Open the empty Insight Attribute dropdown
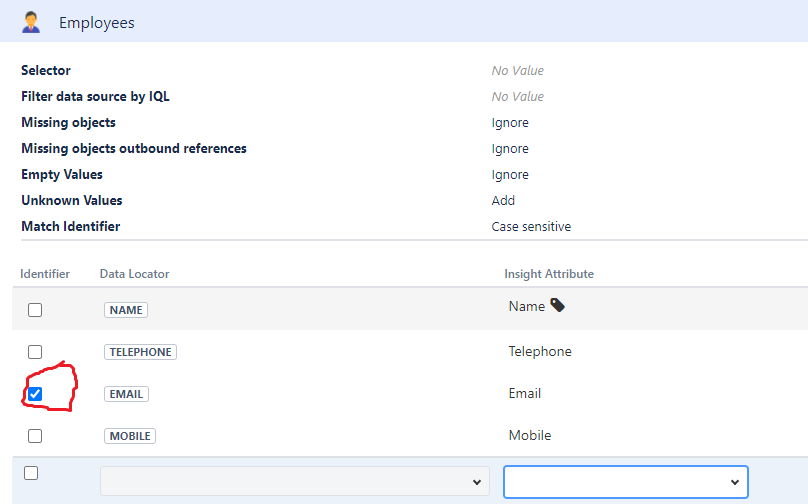 point(626,482)
